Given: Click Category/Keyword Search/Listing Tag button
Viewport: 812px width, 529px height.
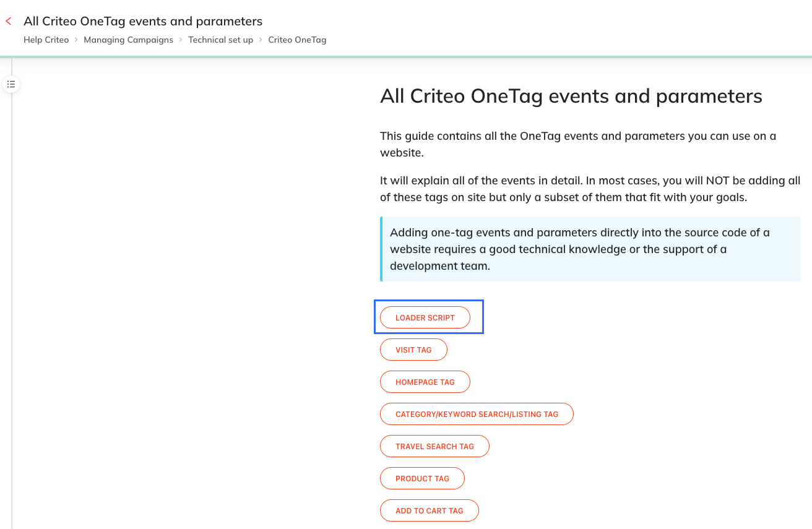Looking at the screenshot, I should (x=477, y=415).
